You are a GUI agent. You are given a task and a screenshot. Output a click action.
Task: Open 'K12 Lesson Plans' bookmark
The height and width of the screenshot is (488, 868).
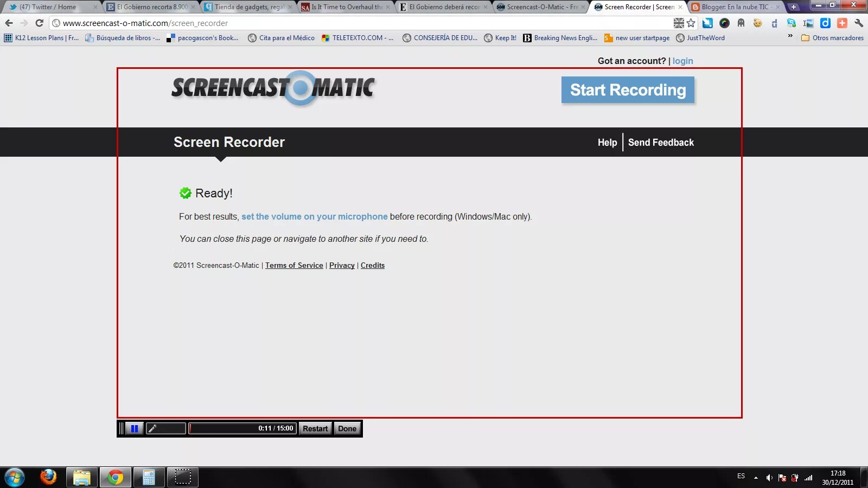42,38
